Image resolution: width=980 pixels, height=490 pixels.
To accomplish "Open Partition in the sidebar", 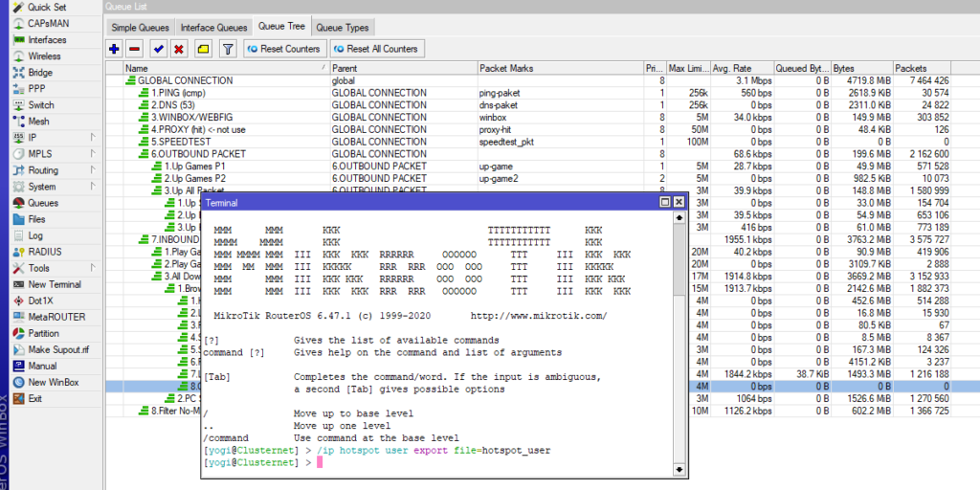I will [x=43, y=333].
